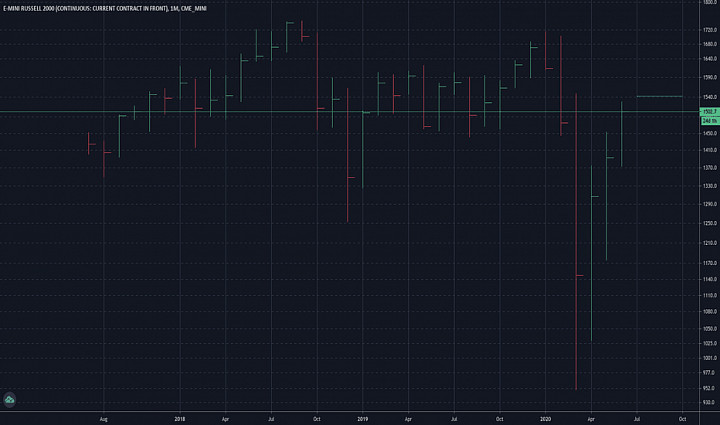Select the tallest red bar dropping to 952
The width and height of the screenshot is (720, 425).
pyautogui.click(x=576, y=241)
